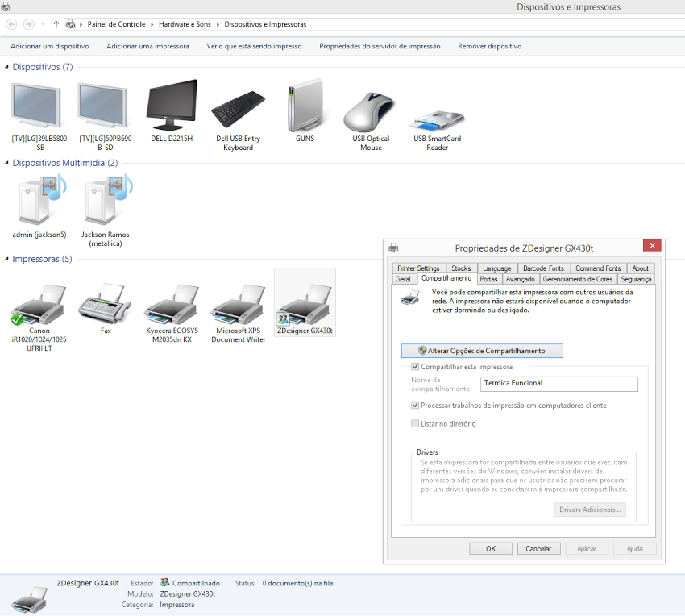
Task: Toggle 'Processar trabalhos de impressão' checkbox
Action: [416, 406]
